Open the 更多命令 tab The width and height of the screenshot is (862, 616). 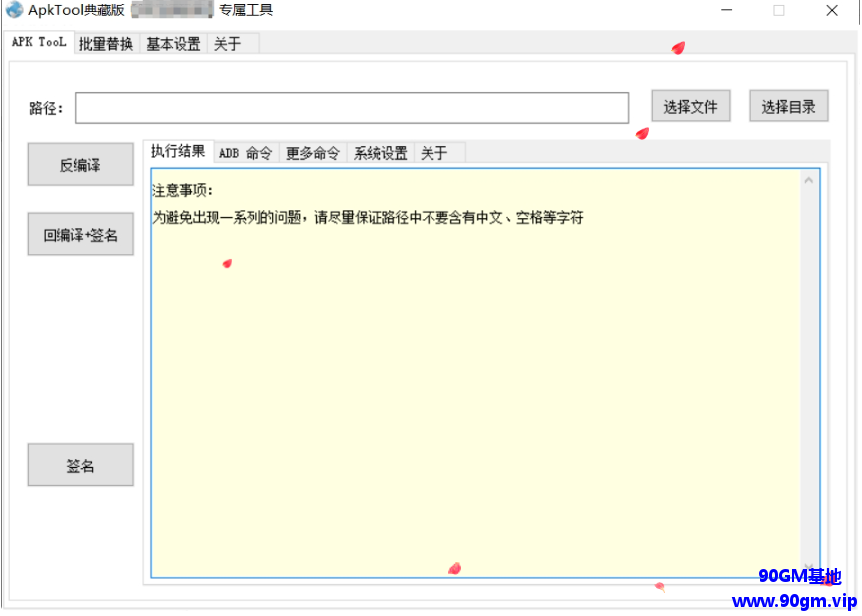pos(313,153)
